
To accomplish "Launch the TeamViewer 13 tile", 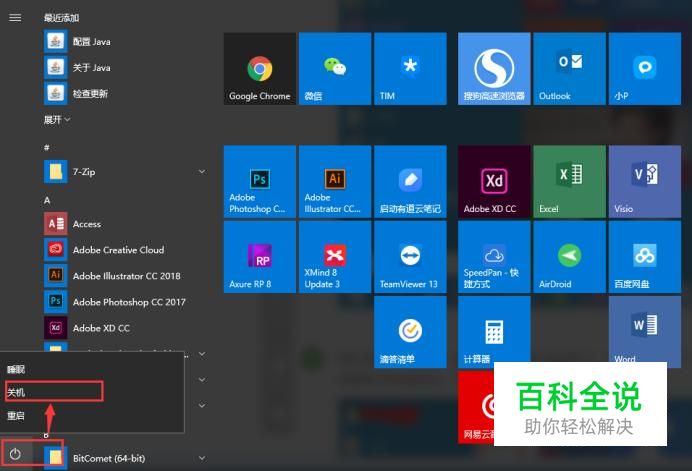I will coord(410,257).
